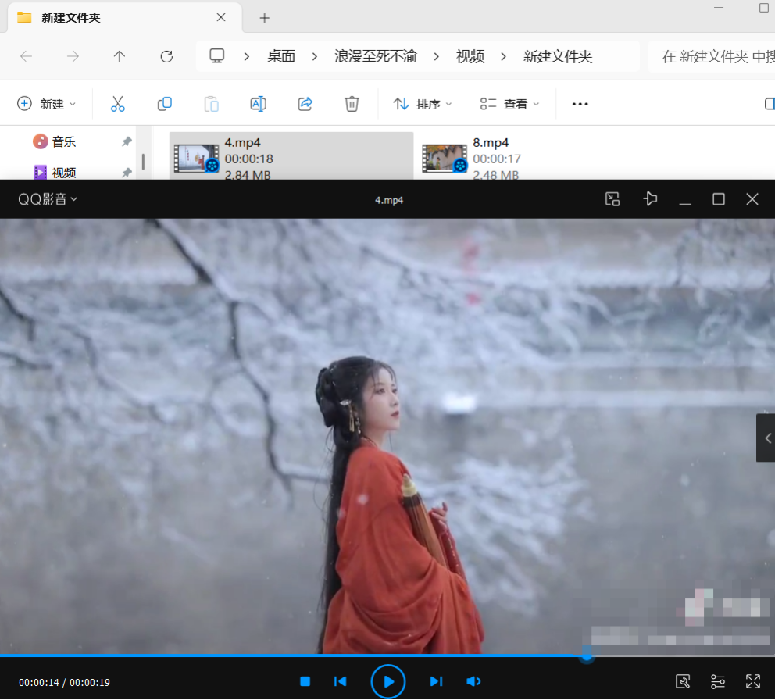This screenshot has width=775, height=700.
Task: Open 视频 in the sidebar
Action: pyautogui.click(x=54, y=173)
